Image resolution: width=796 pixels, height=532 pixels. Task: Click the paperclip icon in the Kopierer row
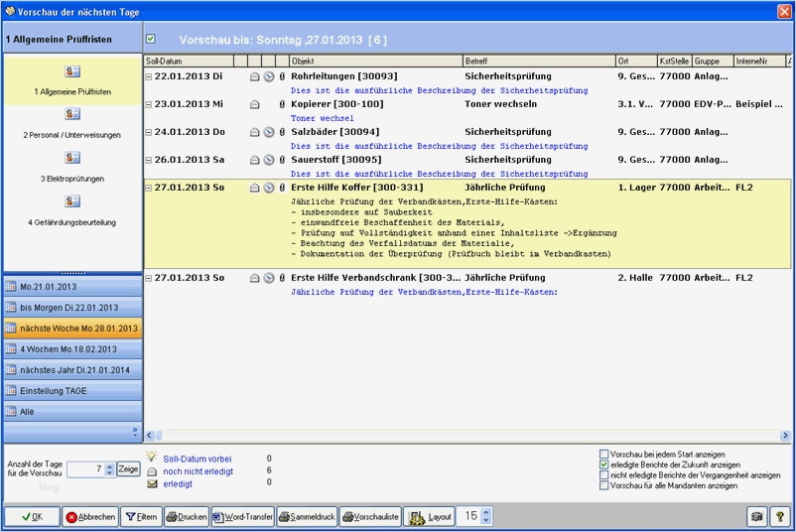coord(282,103)
